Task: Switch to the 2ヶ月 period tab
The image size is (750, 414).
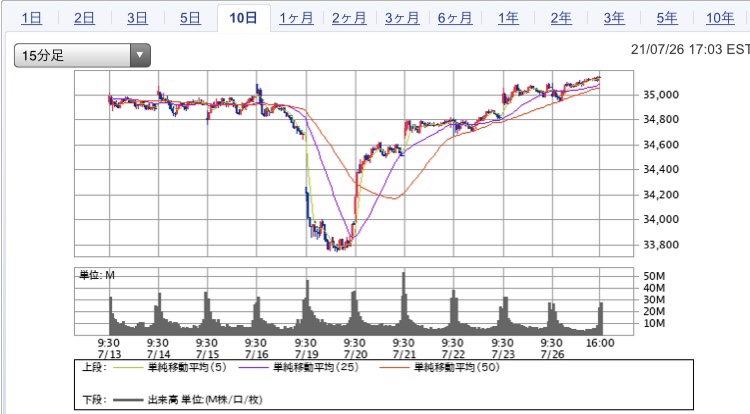Action: point(349,18)
